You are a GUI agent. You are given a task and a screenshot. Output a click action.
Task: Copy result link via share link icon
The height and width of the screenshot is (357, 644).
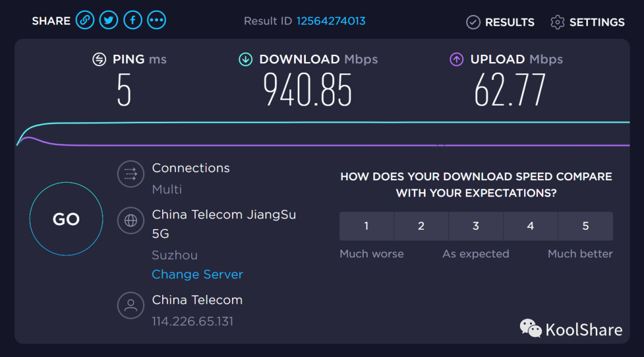click(x=85, y=20)
